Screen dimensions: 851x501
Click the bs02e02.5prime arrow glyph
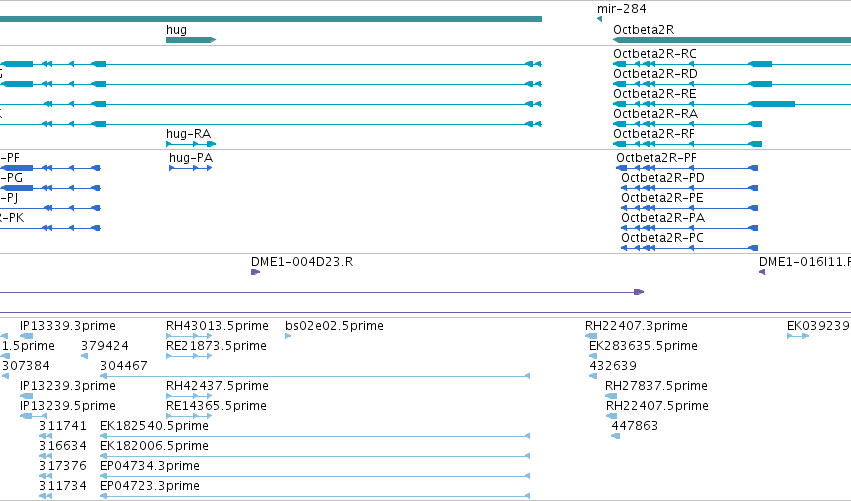coord(288,336)
